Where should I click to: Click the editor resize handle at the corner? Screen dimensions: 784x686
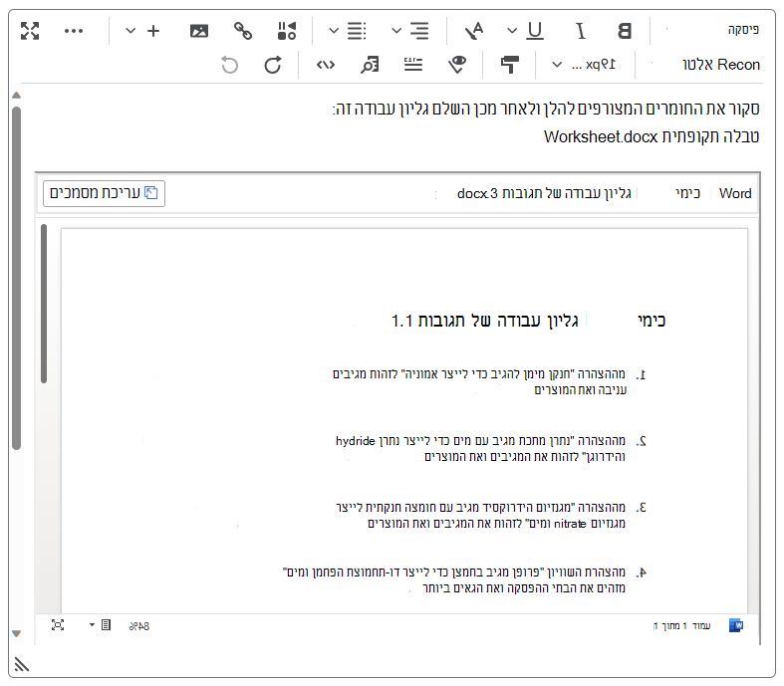coord(22,664)
